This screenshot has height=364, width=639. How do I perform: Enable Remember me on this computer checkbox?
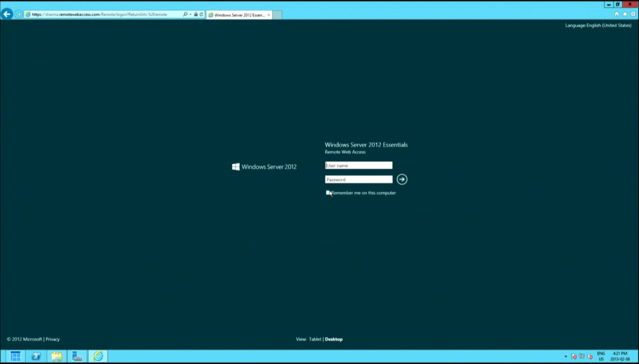click(328, 193)
